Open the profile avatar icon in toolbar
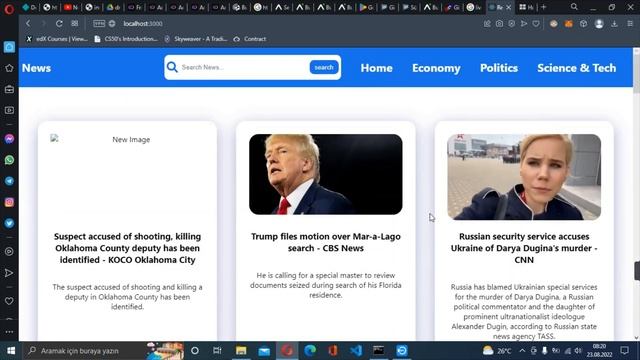Screen dimensions: 640x360 click(x=599, y=24)
